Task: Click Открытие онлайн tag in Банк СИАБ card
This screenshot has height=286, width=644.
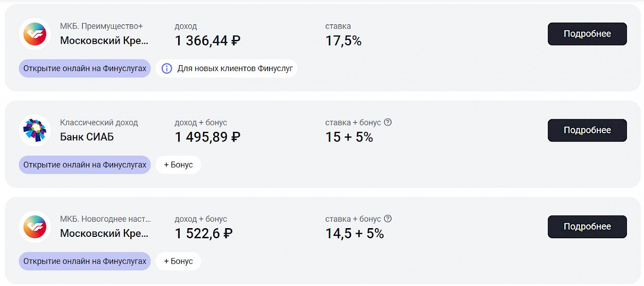Action: click(x=85, y=165)
